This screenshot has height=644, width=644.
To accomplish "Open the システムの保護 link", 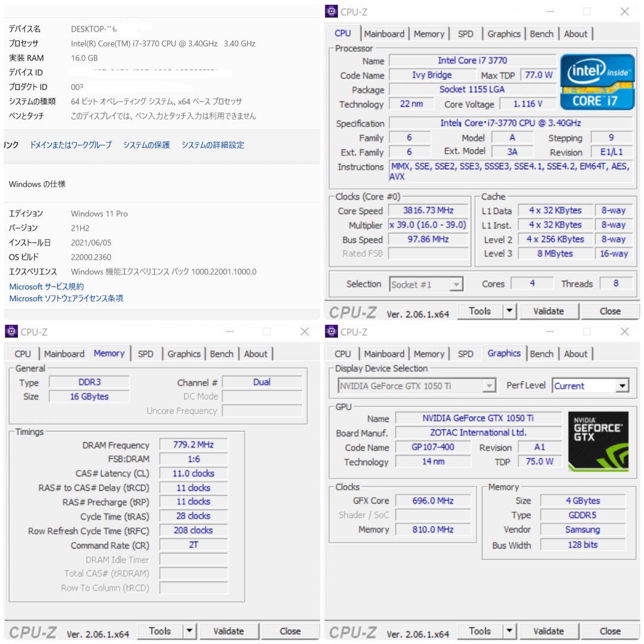I will 147,144.
